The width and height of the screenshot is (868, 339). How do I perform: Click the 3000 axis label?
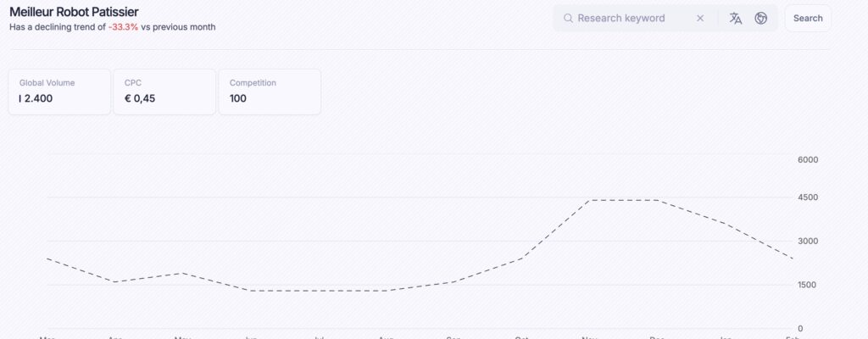(808, 241)
